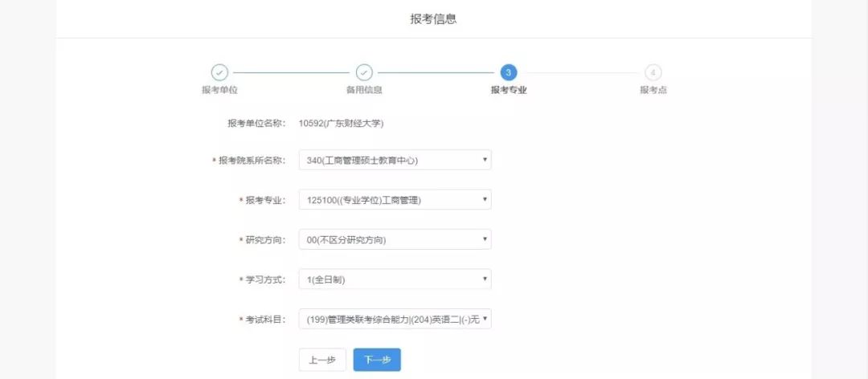This screenshot has width=868, height=379.
Task: Open the 考试科目 dropdown
Action: pyautogui.click(x=395, y=319)
